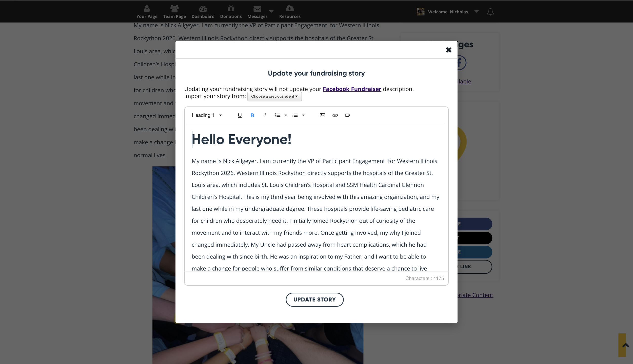The height and width of the screenshot is (364, 633).
Task: Open the Resources nav item
Action: point(290,12)
